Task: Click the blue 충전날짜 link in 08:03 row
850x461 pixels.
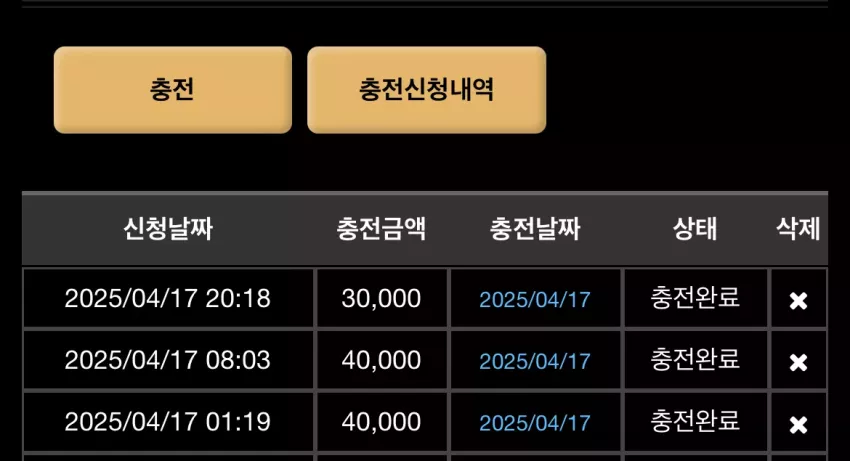Action: [x=535, y=361]
